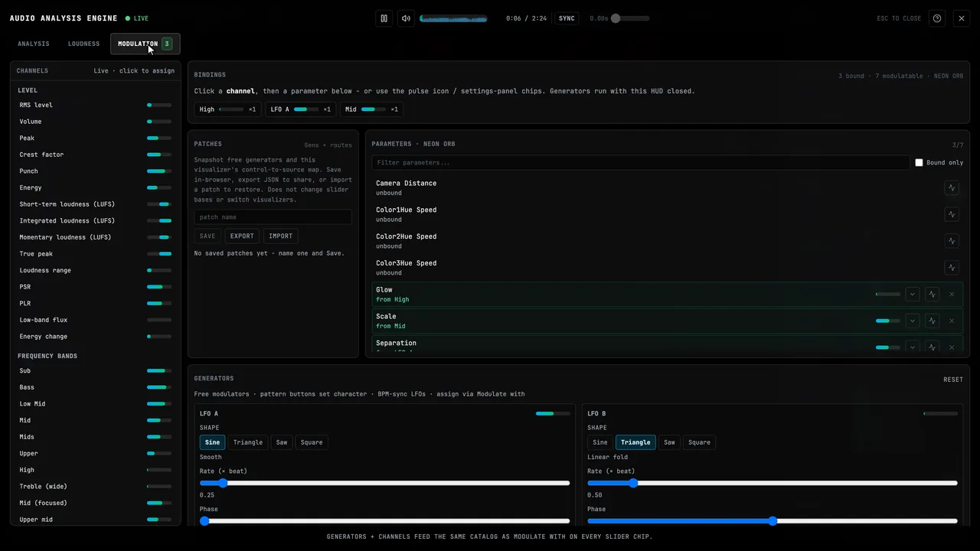This screenshot has width=980, height=551.
Task: Select Square shape for LFO A
Action: (x=312, y=442)
